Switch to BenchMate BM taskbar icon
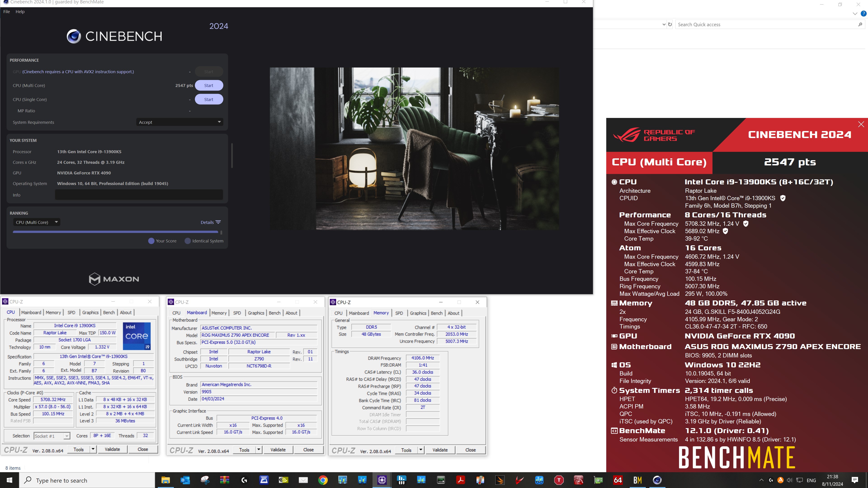The width and height of the screenshot is (868, 488). 637,480
